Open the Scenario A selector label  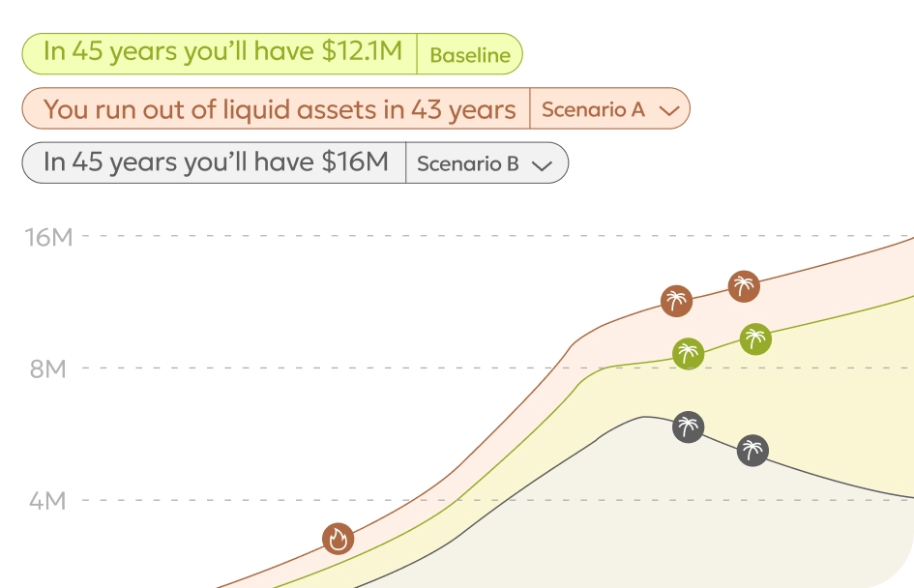(x=593, y=109)
